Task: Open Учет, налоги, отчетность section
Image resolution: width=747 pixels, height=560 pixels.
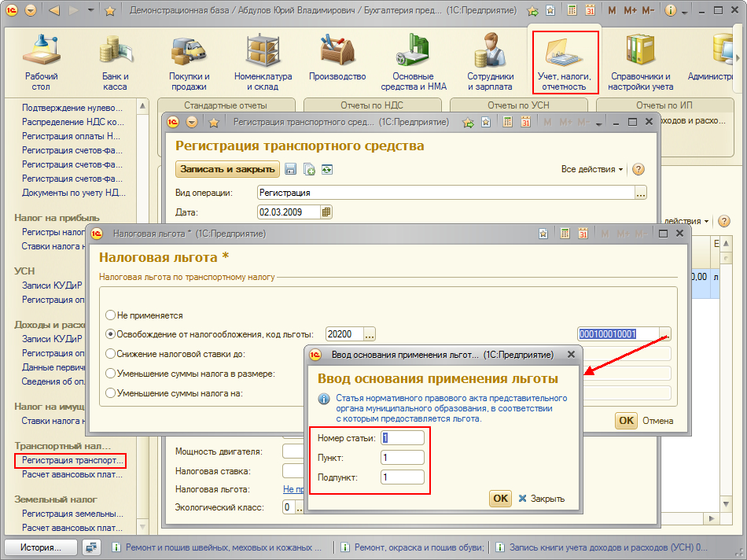Action: 565,62
